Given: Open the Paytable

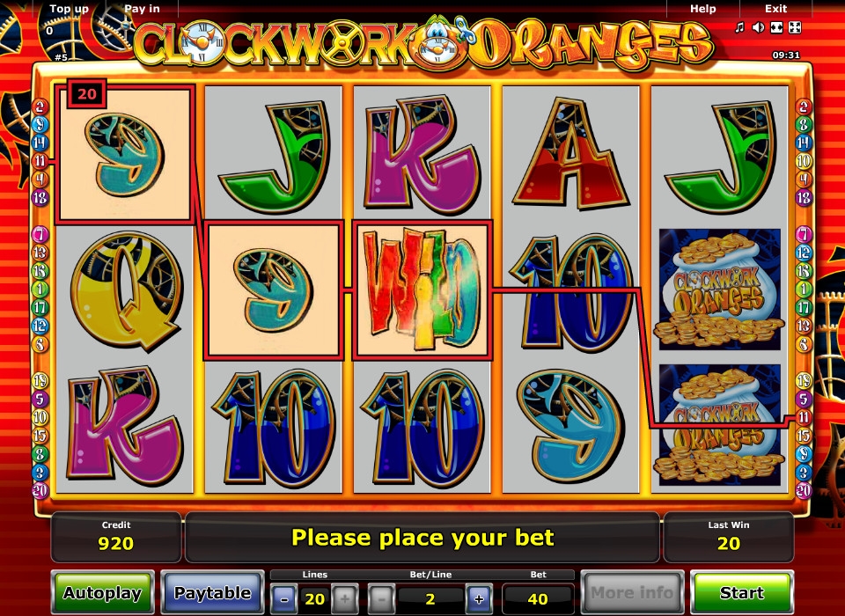Looking at the screenshot, I should pyautogui.click(x=212, y=593).
